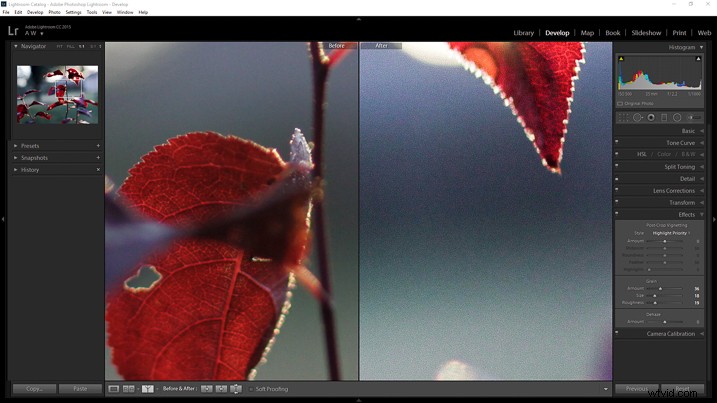
Task: Open vignette Style Highlight Priority dropdown
Action: point(671,233)
